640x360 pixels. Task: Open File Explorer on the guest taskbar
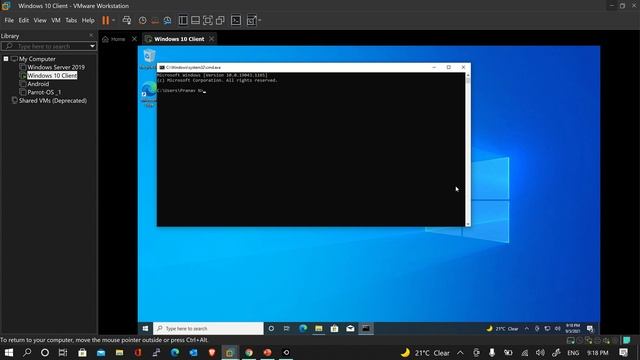319,329
